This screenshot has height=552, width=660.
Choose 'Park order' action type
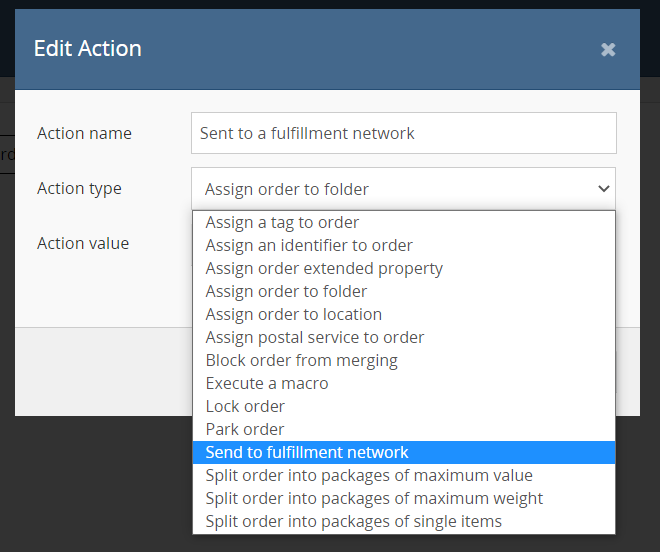click(x=245, y=429)
